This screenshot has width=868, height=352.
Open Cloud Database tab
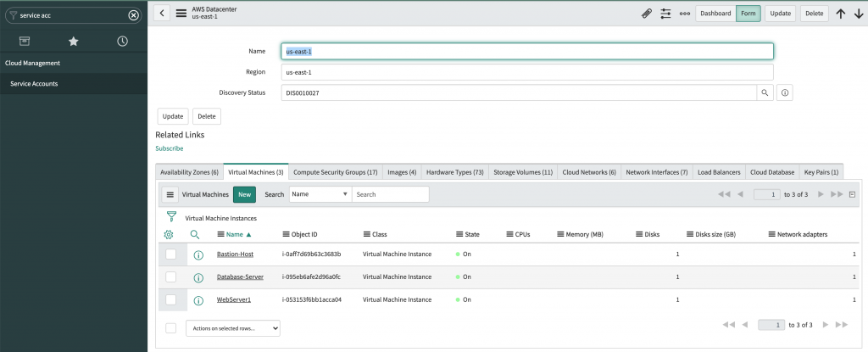coord(772,172)
